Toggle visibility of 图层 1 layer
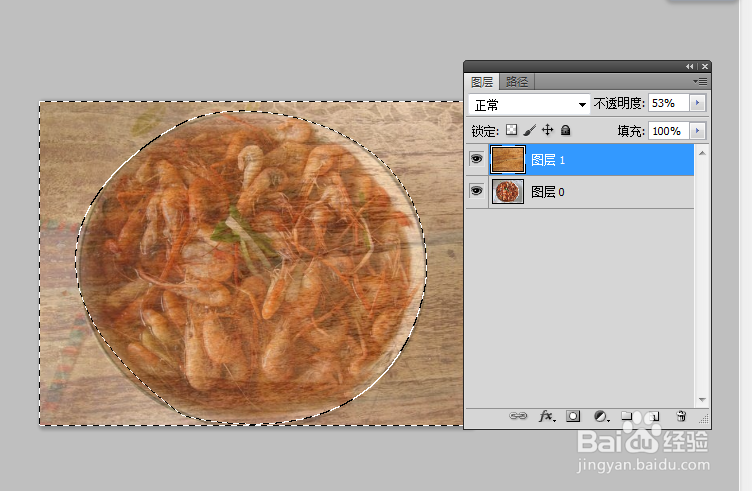Viewport: 752px width, 491px height. (476, 159)
